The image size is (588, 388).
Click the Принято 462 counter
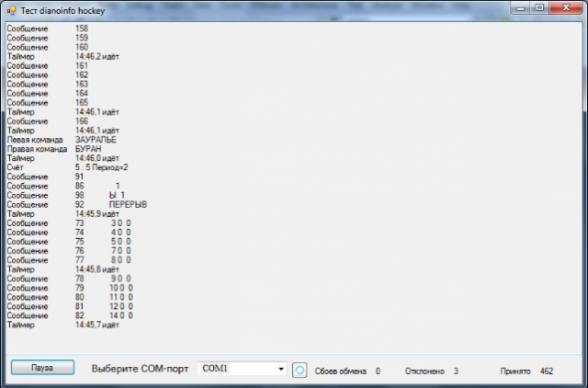(526, 371)
